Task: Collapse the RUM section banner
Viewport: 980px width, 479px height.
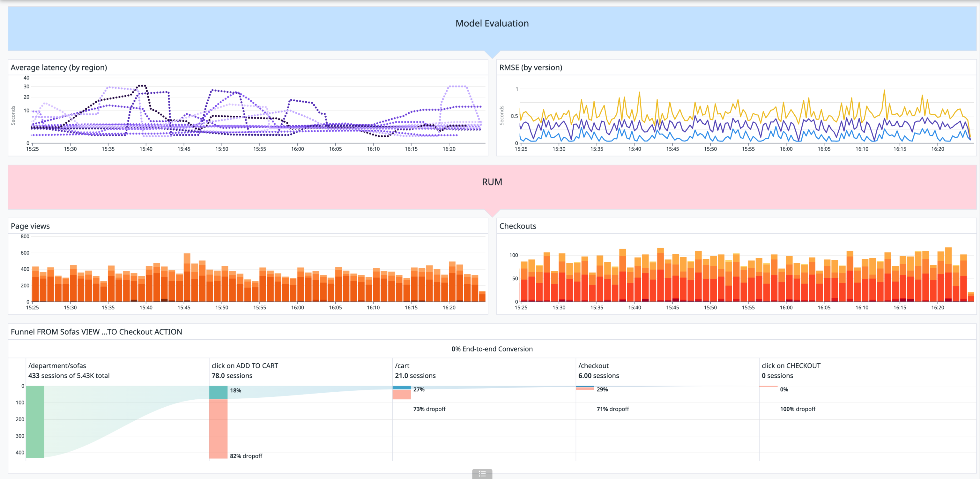Action: 492,182
